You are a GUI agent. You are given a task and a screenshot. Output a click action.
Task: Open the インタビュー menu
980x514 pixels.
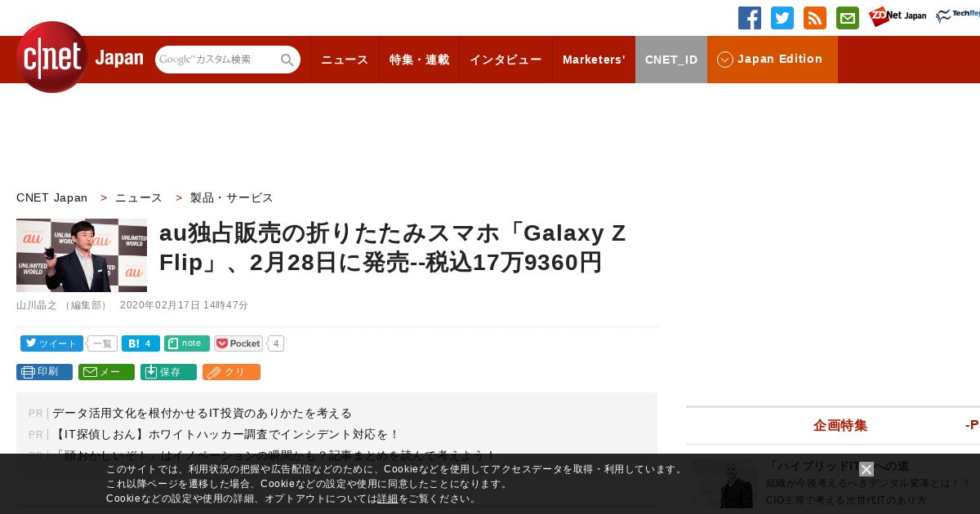click(506, 60)
